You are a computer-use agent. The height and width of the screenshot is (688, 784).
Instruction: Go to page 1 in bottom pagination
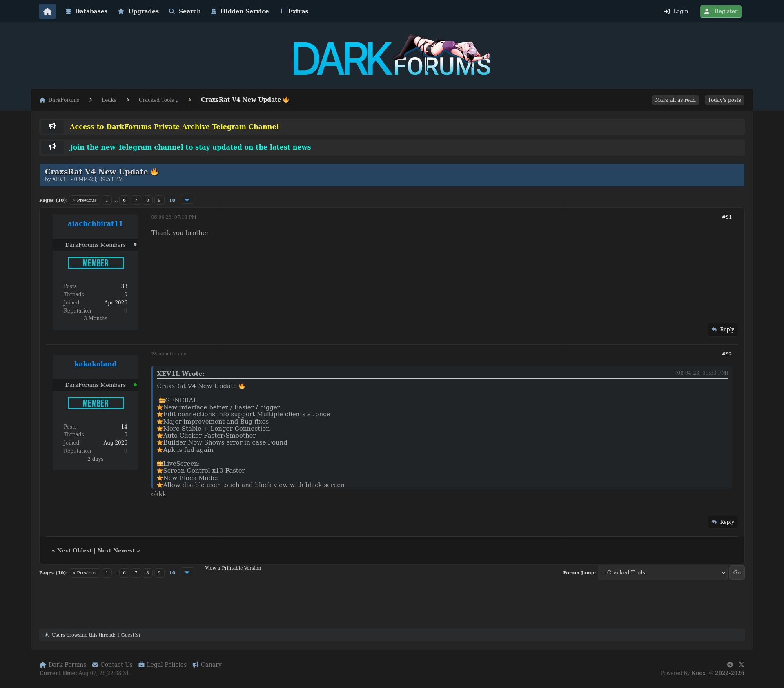[107, 573]
